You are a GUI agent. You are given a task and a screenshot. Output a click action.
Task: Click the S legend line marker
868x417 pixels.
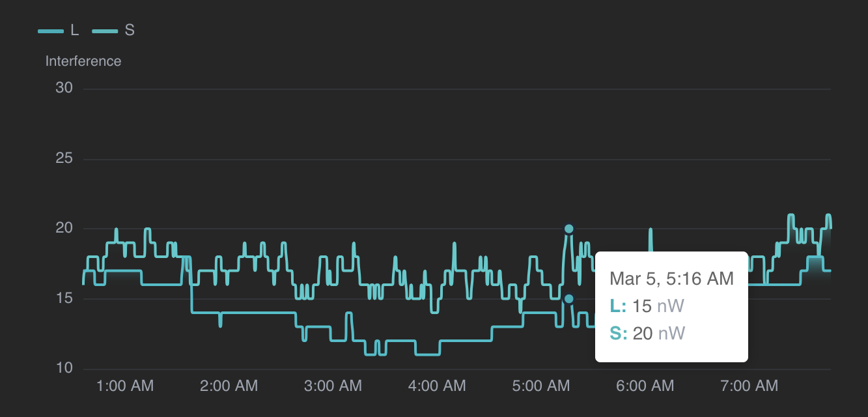106,30
